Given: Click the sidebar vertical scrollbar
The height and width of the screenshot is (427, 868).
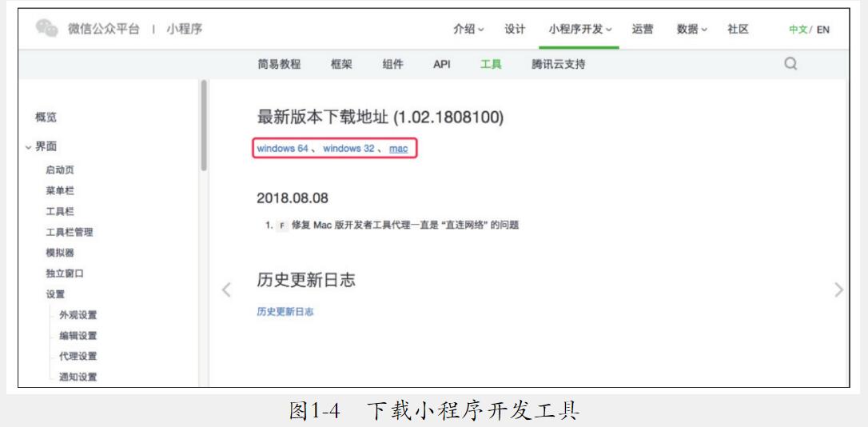Looking at the screenshot, I should (x=204, y=124).
